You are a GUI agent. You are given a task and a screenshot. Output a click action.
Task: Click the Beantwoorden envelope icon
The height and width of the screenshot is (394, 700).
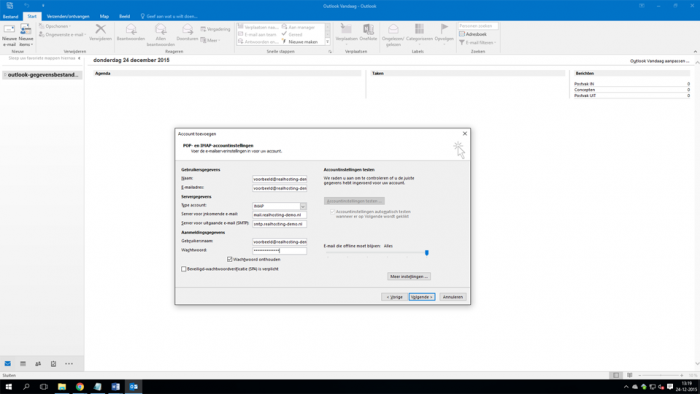click(x=131, y=29)
